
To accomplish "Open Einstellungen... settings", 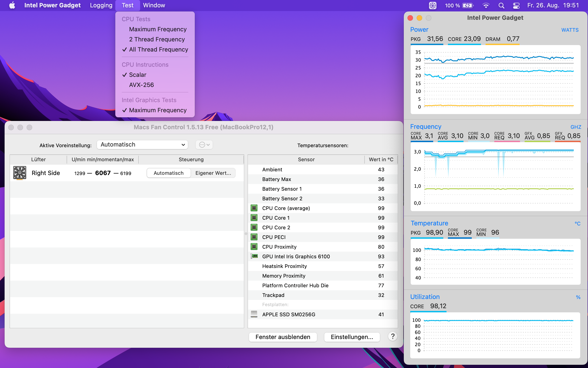I will click(352, 337).
